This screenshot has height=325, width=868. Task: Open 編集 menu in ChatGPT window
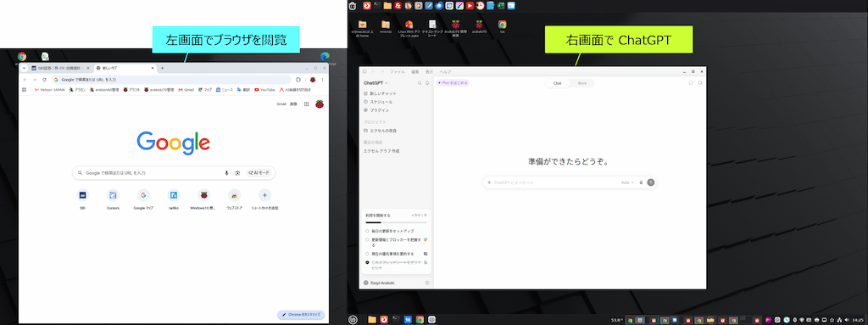point(415,72)
